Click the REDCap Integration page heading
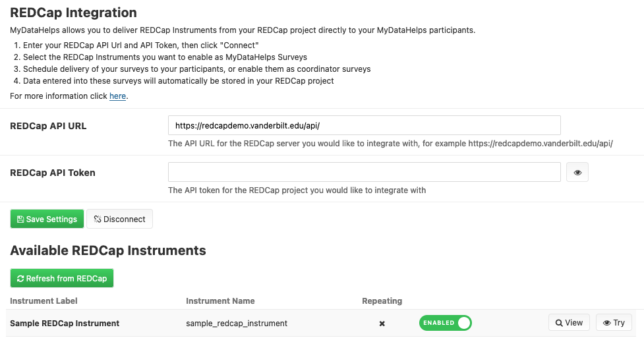Image resolution: width=644 pixels, height=342 pixels. (73, 13)
